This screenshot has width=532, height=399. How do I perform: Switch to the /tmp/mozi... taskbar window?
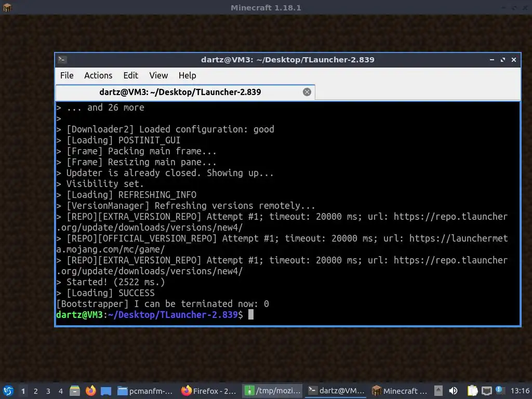[x=272, y=391]
